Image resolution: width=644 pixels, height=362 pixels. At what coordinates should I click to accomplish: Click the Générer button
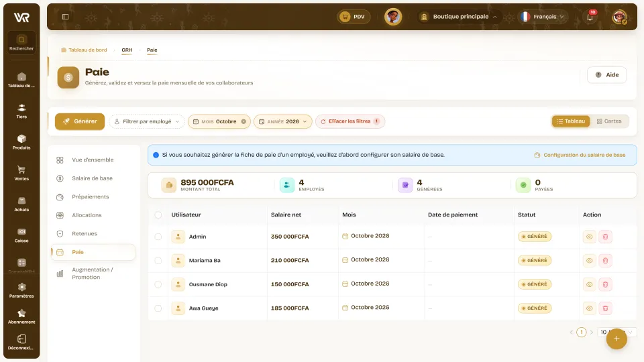[x=80, y=121]
